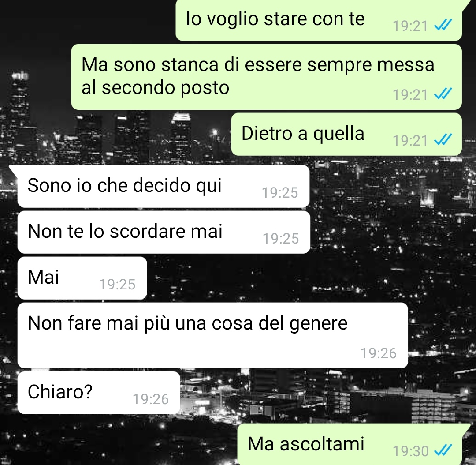The height and width of the screenshot is (465, 476).
Task: Tap 19:26 timestamp under 'cosa del genere'
Action: (379, 353)
